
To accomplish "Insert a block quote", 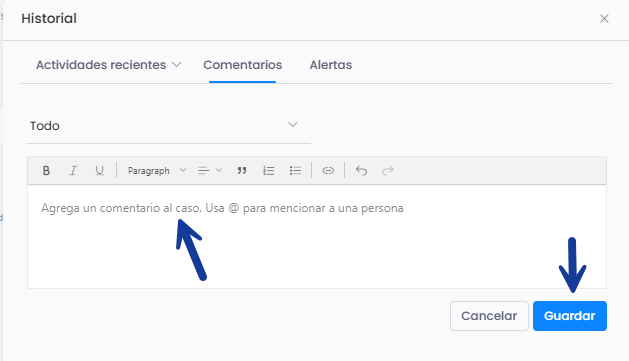I will pyautogui.click(x=241, y=171).
